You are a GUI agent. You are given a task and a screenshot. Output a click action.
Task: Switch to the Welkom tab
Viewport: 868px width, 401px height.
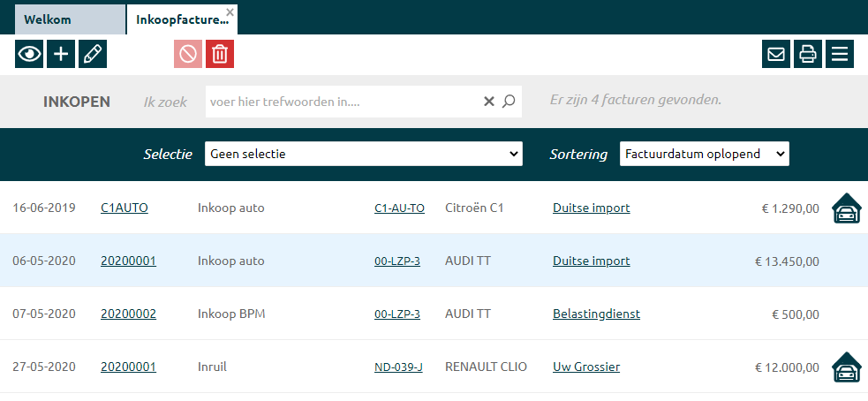[x=70, y=19]
